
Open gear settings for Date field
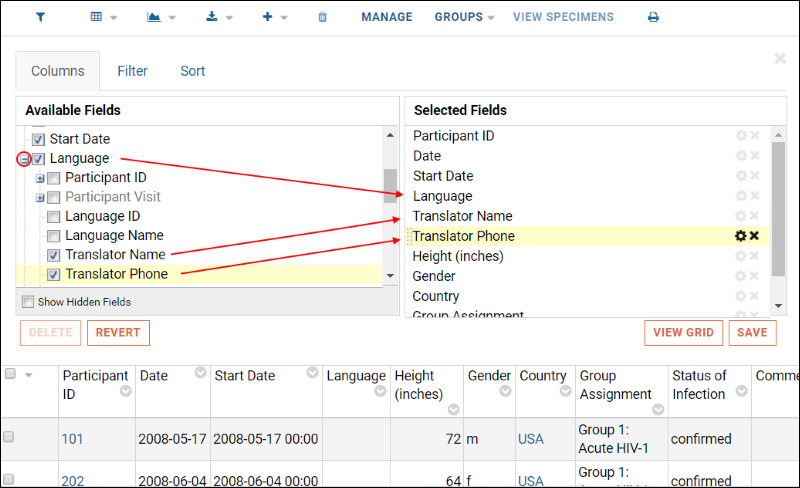[741, 156]
